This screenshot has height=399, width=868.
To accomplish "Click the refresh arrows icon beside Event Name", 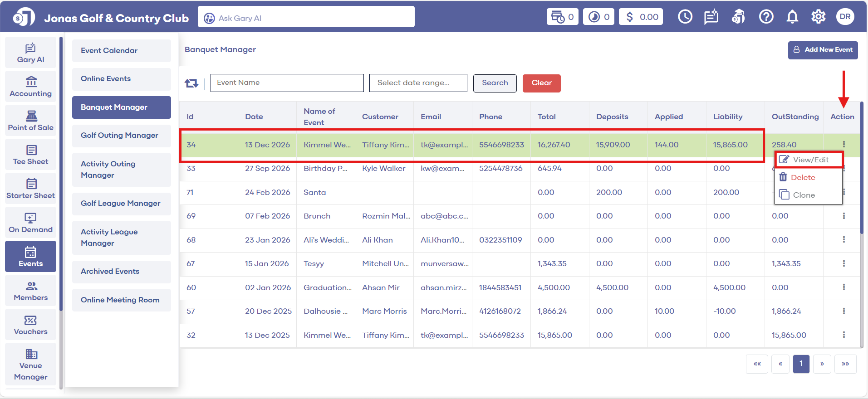I will pos(191,83).
